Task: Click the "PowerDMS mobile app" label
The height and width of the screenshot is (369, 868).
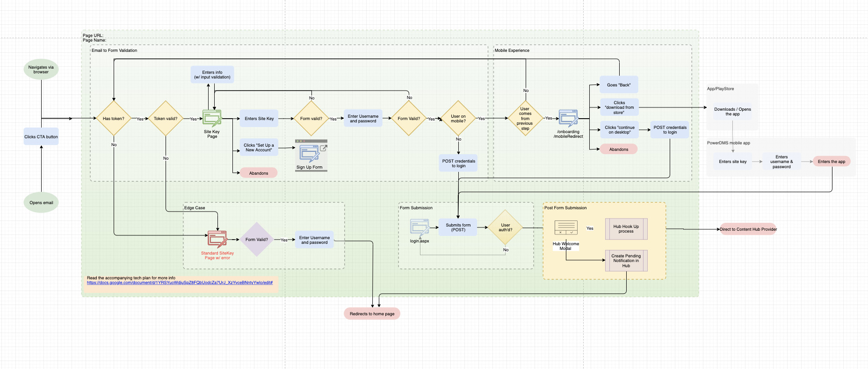Action: (729, 143)
